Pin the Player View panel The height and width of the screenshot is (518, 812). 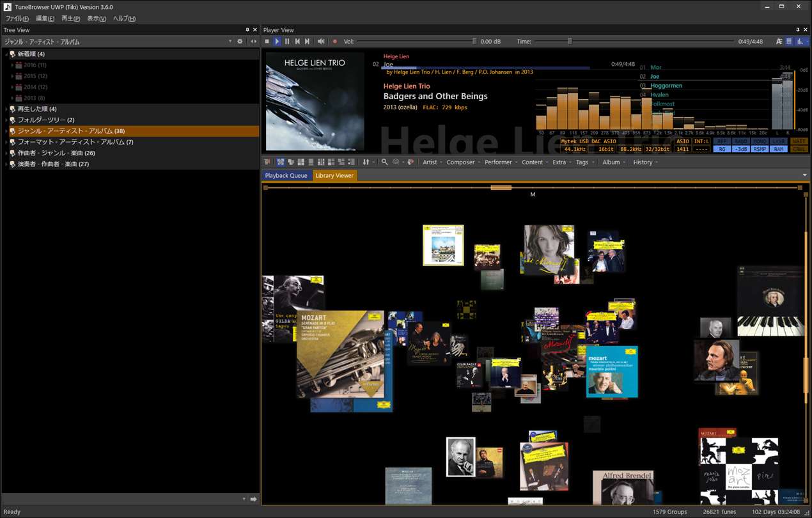click(797, 30)
